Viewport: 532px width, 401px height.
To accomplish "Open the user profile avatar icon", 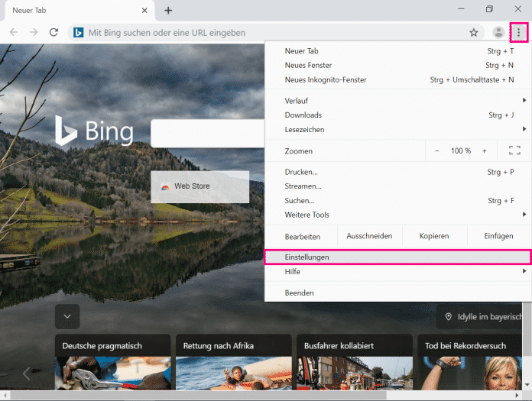I will [x=498, y=32].
